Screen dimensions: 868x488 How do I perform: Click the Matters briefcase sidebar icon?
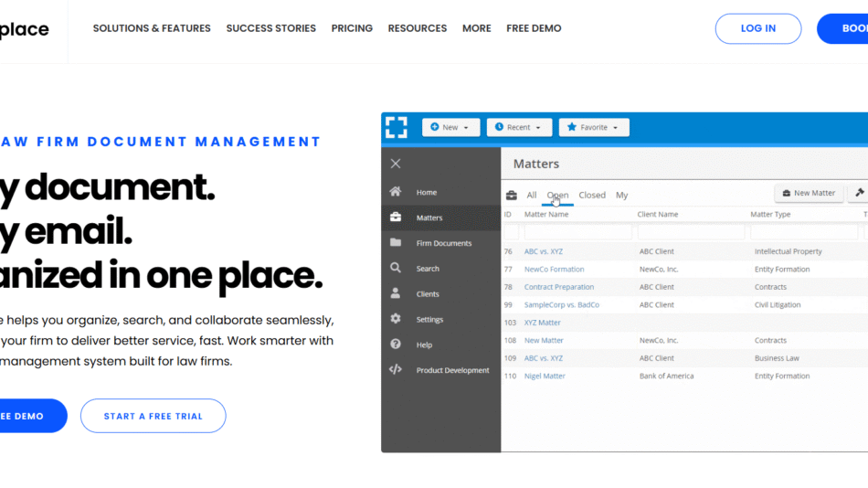click(x=396, y=217)
